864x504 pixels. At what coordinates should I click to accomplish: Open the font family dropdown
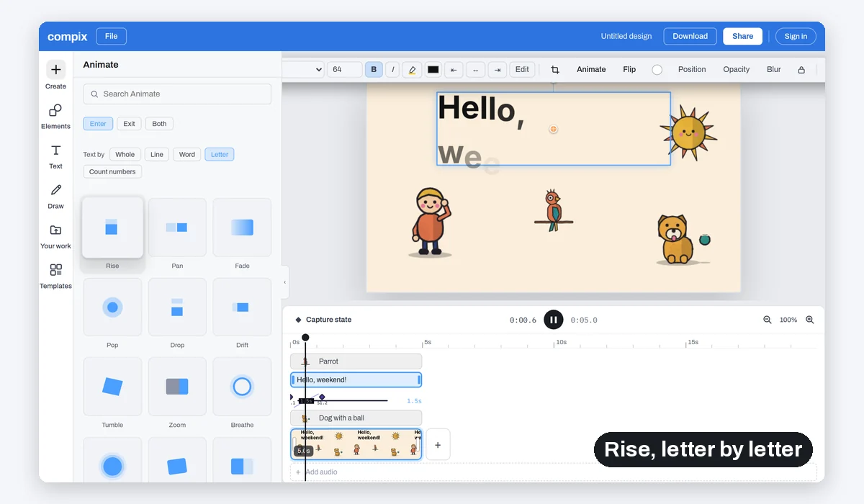click(x=303, y=70)
